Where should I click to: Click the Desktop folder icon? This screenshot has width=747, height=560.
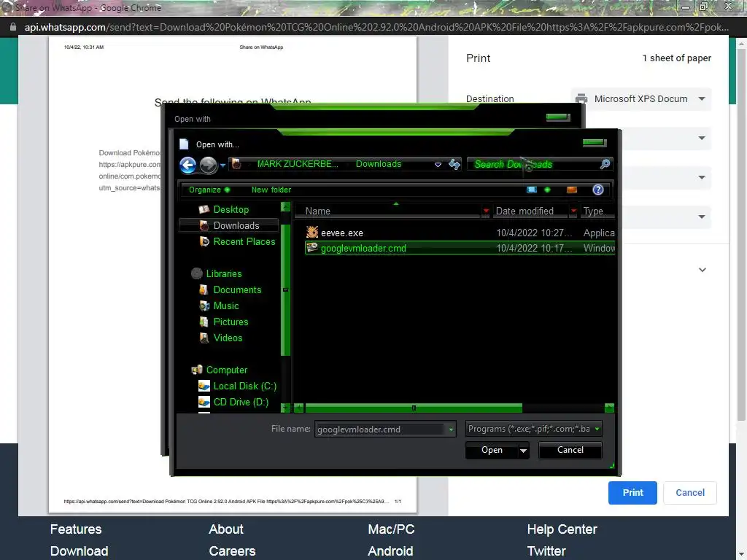click(x=204, y=209)
